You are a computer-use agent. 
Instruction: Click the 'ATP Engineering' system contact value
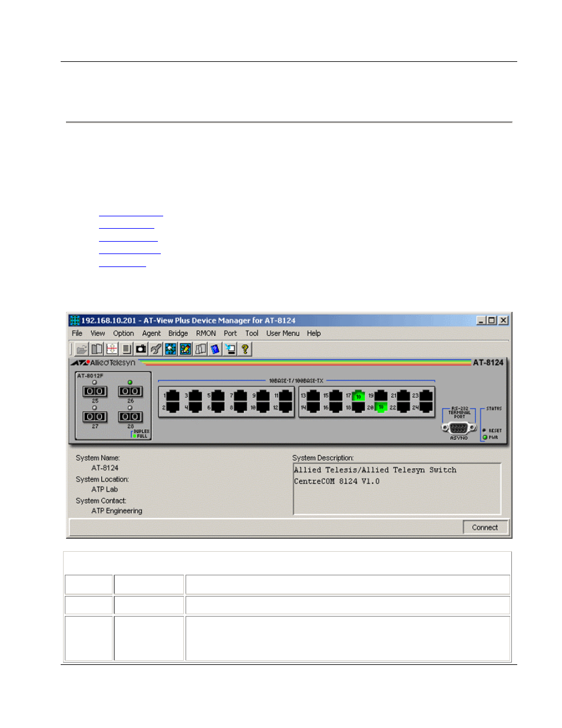(117, 511)
